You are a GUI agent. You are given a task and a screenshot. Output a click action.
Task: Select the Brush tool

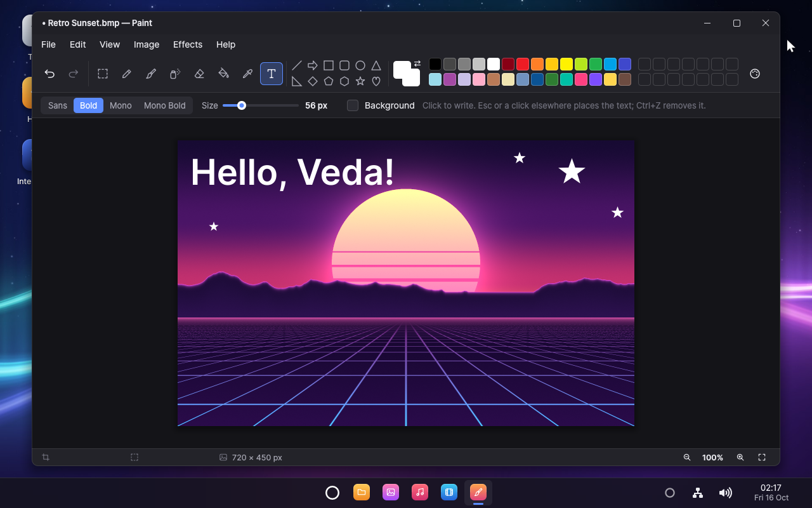point(151,74)
